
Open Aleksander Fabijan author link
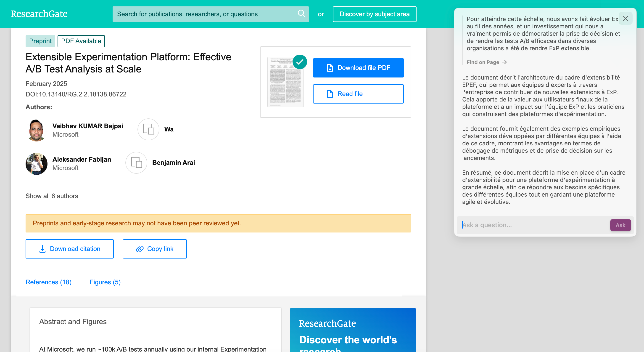click(82, 159)
